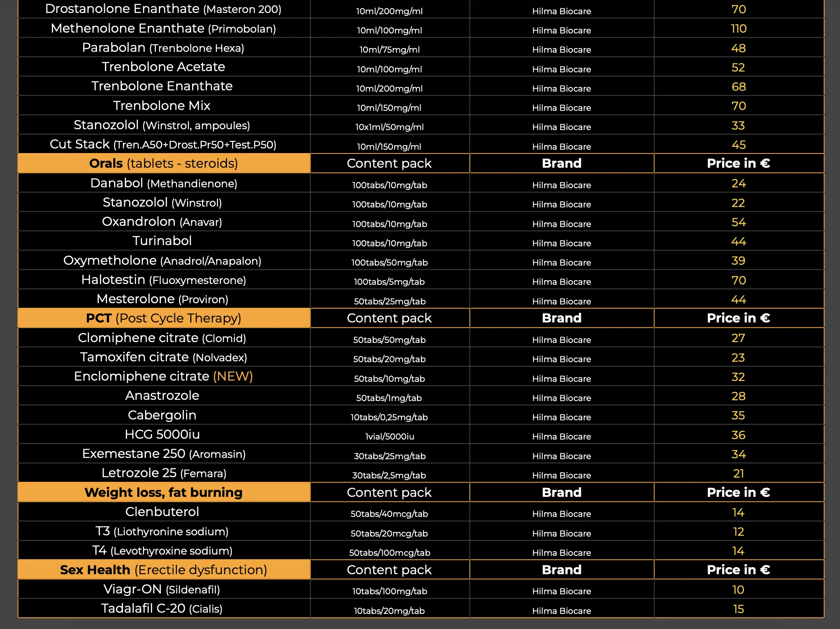
Task: Click 'Hilma Biocare' brand in Turinabol row
Action: coord(562,243)
